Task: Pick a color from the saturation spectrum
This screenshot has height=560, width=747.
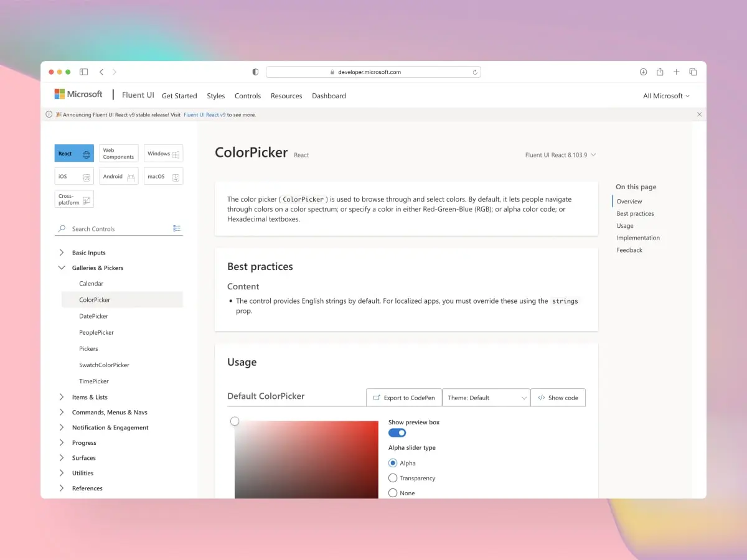Action: click(305, 460)
